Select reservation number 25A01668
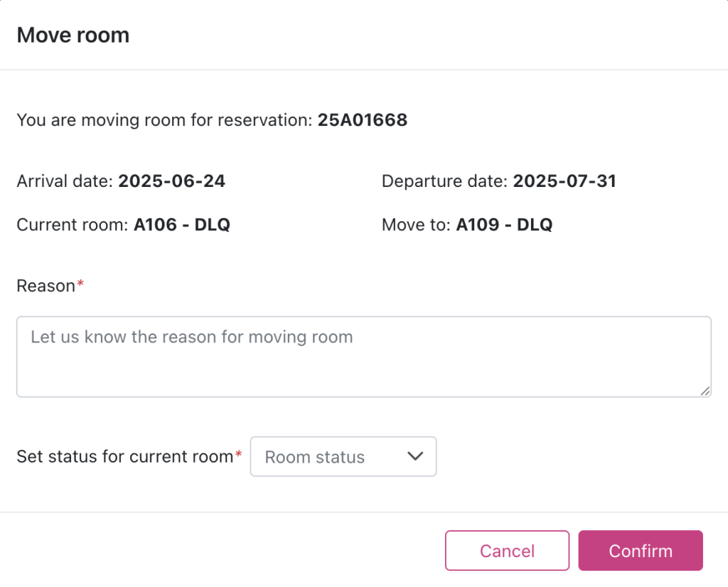Image resolution: width=728 pixels, height=587 pixels. pyautogui.click(x=363, y=120)
